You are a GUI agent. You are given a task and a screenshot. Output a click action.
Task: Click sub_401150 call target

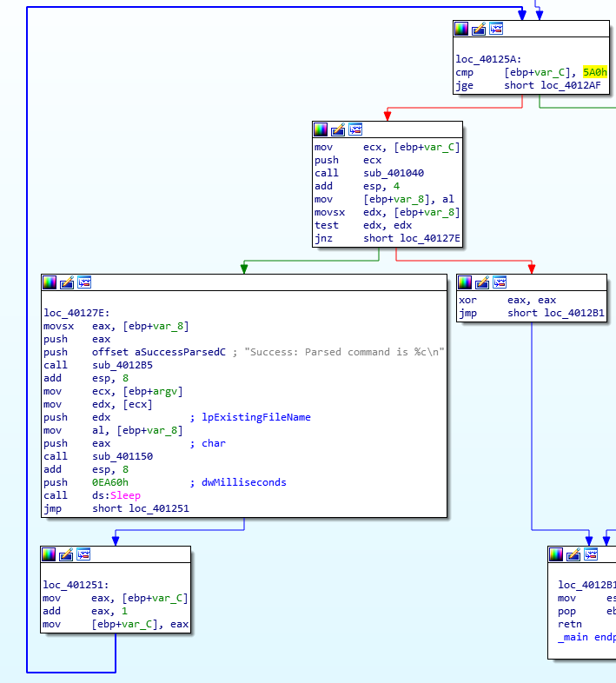(123, 456)
